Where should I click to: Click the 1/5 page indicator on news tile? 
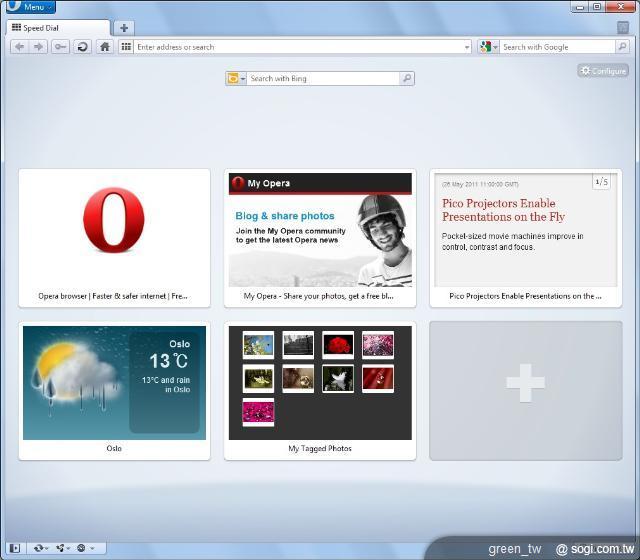(x=602, y=182)
